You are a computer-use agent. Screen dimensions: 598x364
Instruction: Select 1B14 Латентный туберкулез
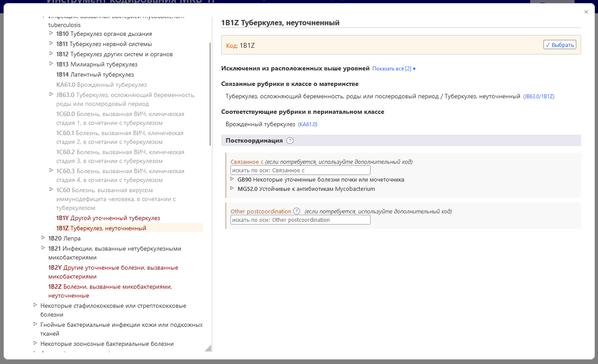pyautogui.click(x=95, y=74)
